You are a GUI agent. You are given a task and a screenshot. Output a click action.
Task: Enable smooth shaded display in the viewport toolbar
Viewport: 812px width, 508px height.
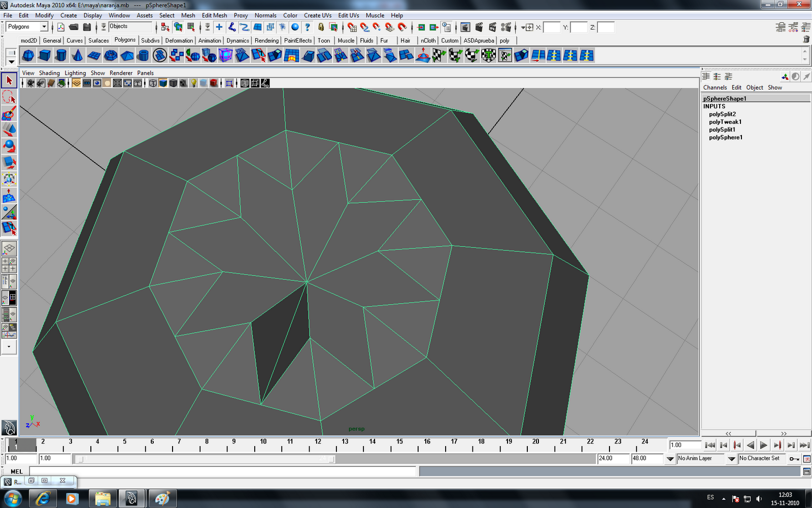tap(163, 83)
